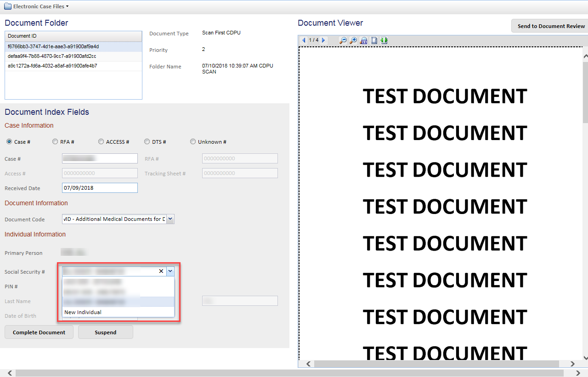Click the zoom in magnifier icon
Image resolution: width=588 pixels, height=377 pixels.
(x=353, y=40)
